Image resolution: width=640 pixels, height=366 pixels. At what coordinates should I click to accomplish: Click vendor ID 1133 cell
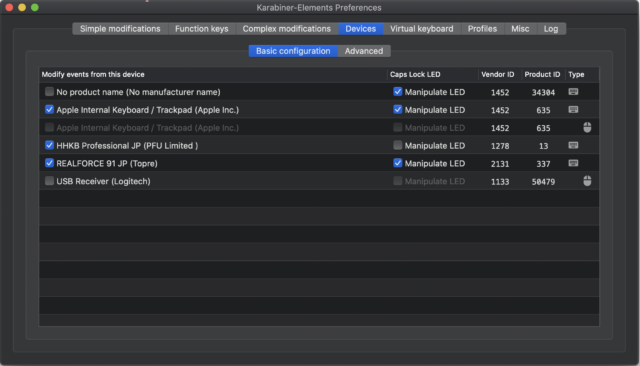tap(500, 182)
